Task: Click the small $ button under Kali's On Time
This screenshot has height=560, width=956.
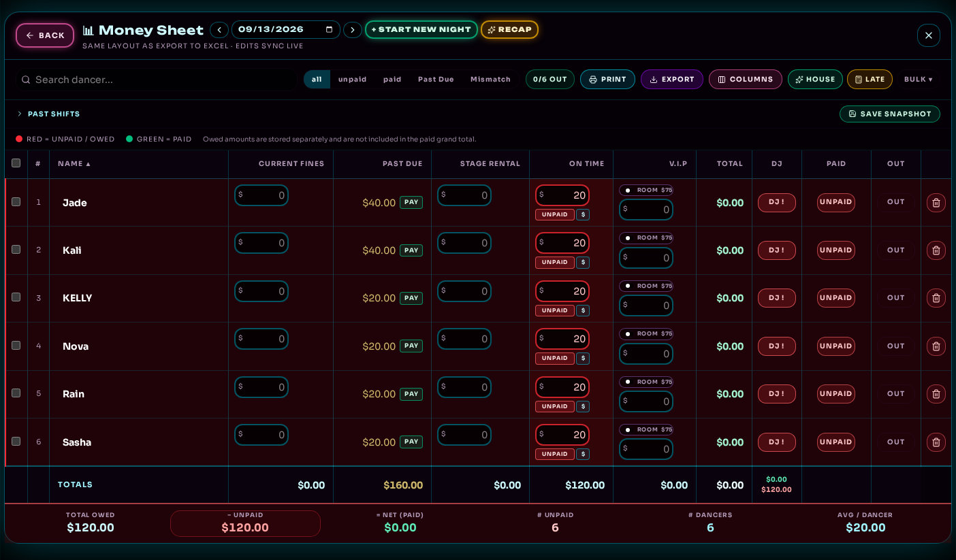Action: pos(583,262)
